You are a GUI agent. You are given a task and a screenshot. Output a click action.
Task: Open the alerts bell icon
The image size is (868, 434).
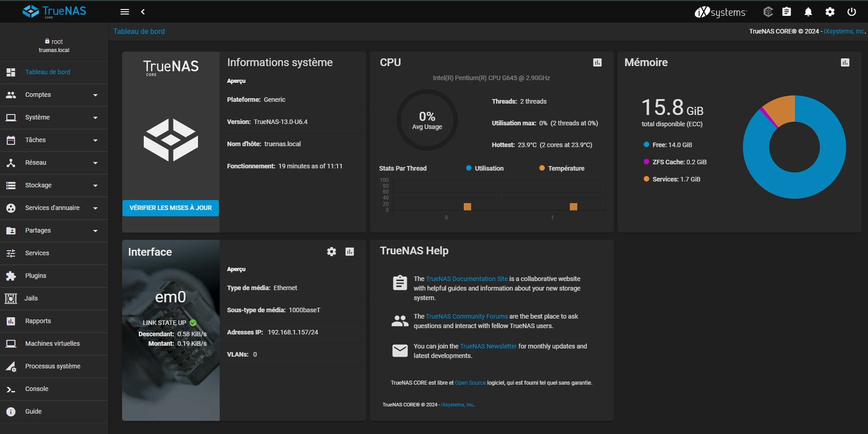click(x=808, y=12)
